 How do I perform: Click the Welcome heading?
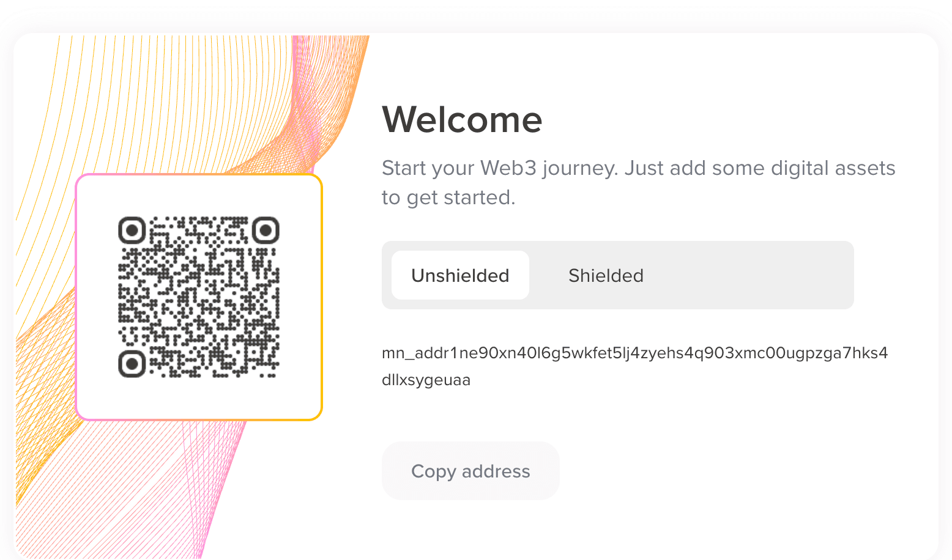(462, 119)
